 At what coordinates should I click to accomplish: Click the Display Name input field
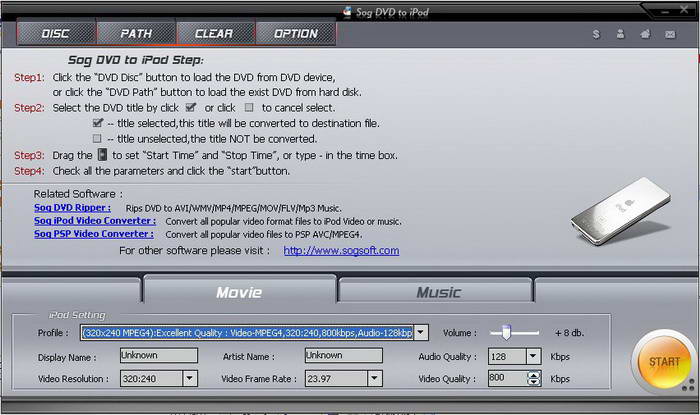[x=158, y=355]
